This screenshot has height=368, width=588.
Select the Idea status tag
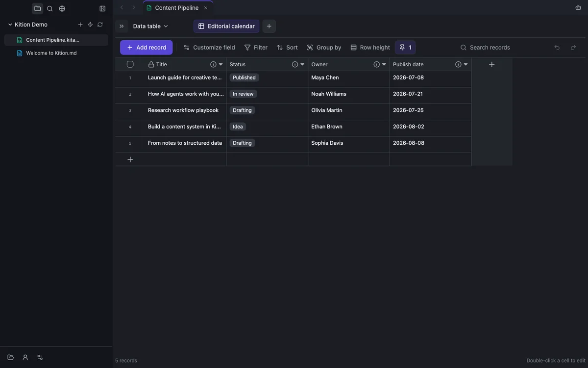coord(238,127)
